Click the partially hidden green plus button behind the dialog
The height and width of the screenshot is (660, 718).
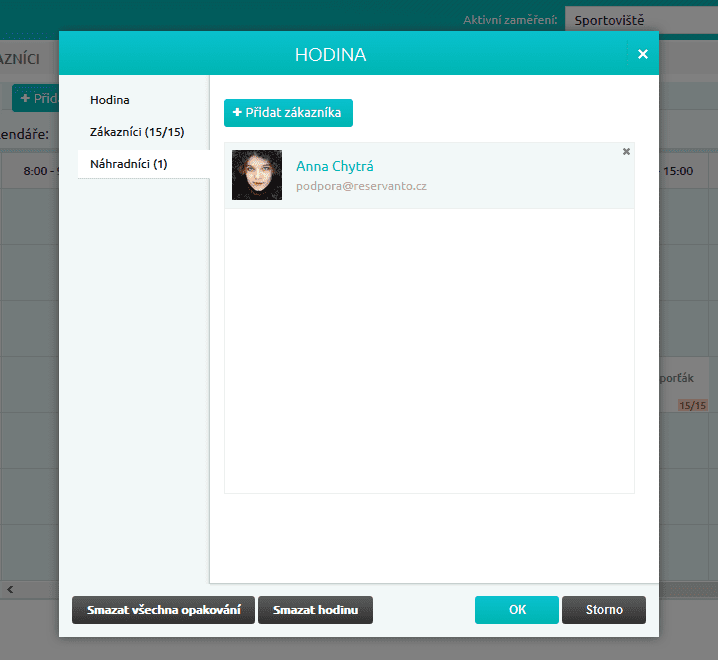click(x=35, y=98)
